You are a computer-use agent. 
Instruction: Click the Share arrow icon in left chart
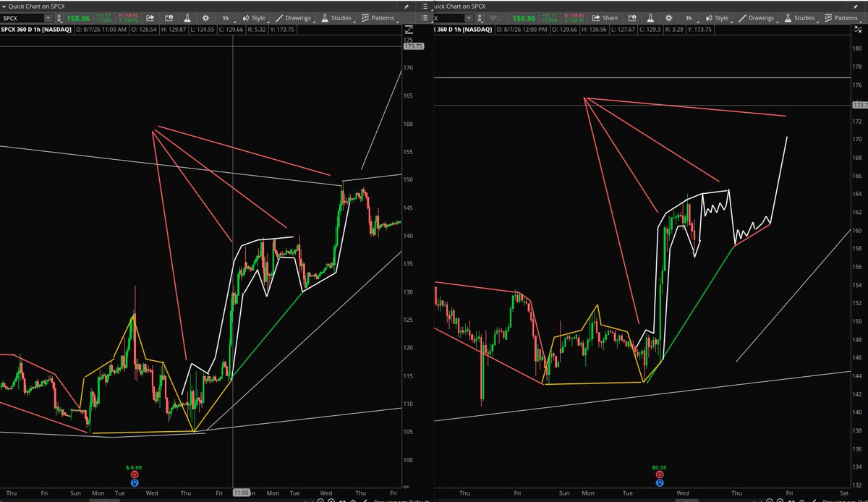(x=150, y=17)
